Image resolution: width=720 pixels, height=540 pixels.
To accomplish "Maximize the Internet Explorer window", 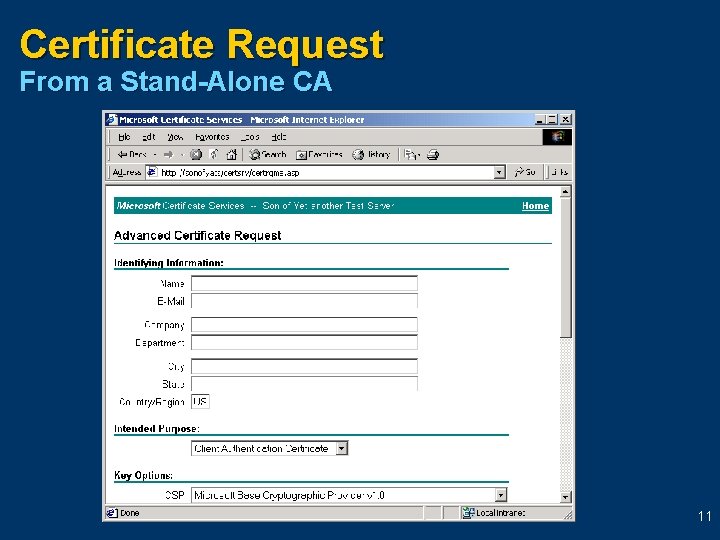I will tap(552, 119).
